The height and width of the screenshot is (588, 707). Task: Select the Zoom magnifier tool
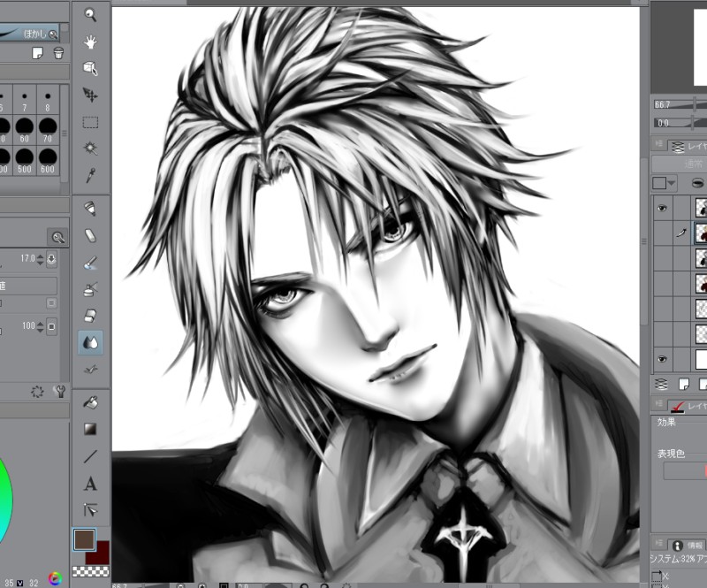91,15
